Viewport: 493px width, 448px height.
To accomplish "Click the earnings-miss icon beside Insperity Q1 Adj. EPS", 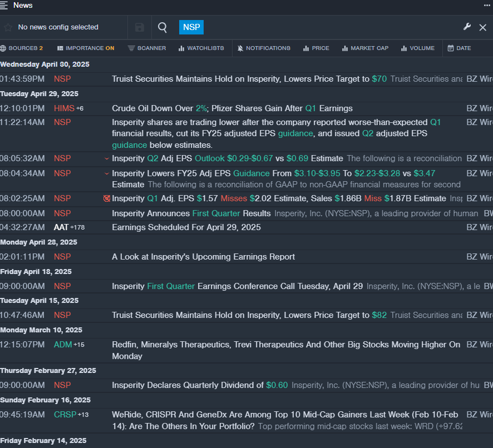I will tap(107, 198).
